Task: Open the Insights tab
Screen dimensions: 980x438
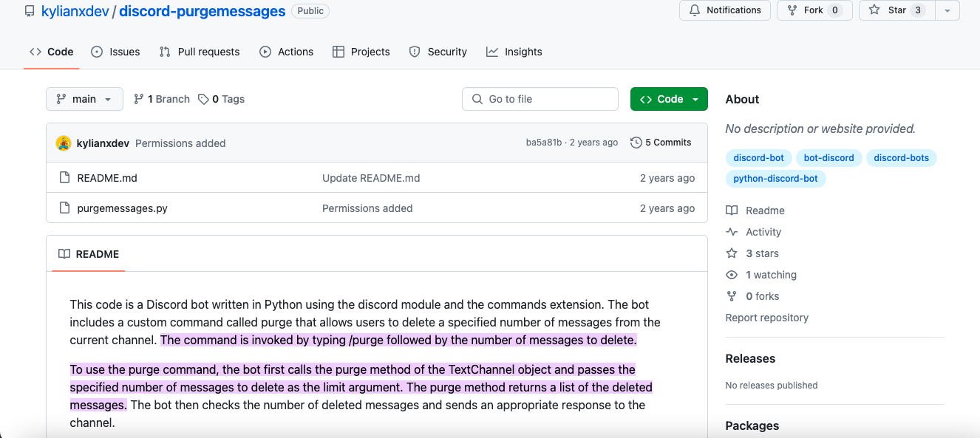Action: [514, 52]
